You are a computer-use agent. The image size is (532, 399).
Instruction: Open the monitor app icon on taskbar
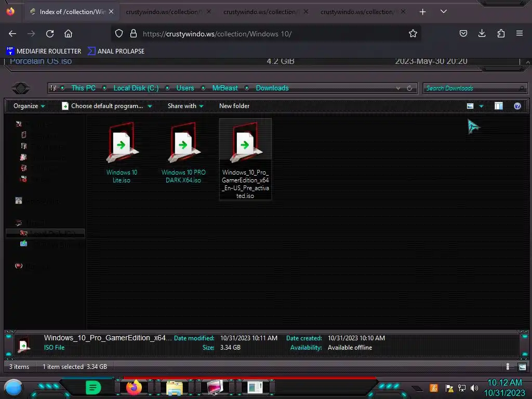(x=215, y=388)
